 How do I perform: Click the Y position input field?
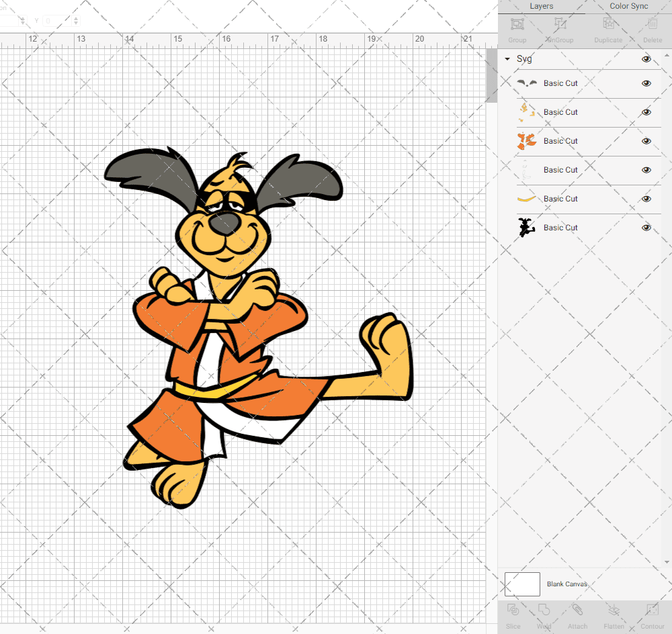click(x=56, y=21)
